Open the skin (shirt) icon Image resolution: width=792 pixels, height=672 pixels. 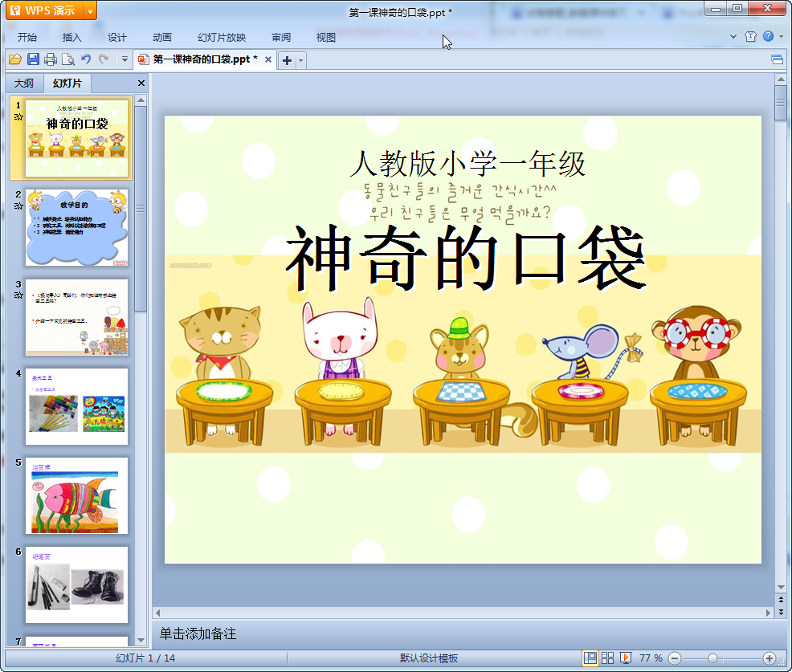[750, 36]
